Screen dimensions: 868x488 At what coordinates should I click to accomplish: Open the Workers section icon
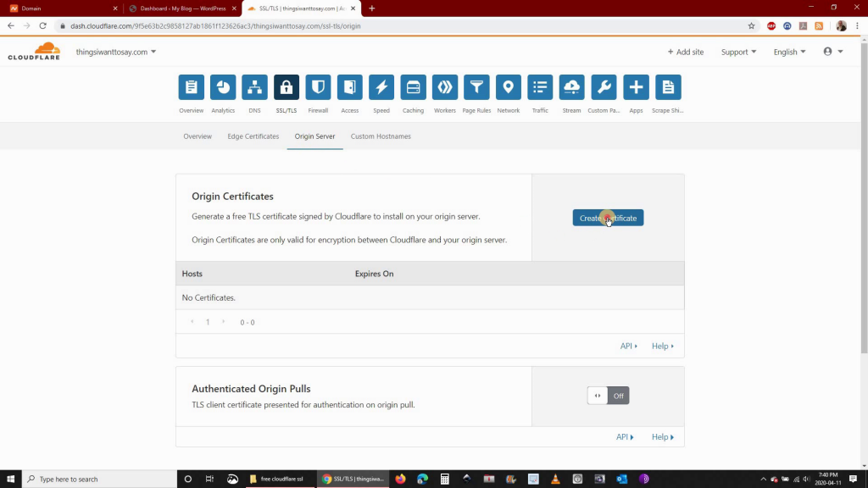click(445, 87)
